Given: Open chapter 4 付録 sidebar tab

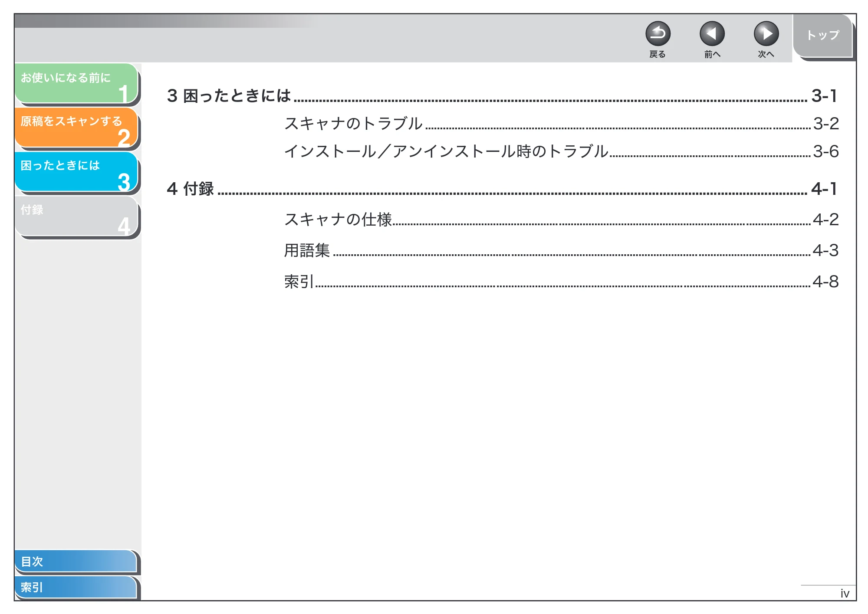Looking at the screenshot, I should pos(76,216).
